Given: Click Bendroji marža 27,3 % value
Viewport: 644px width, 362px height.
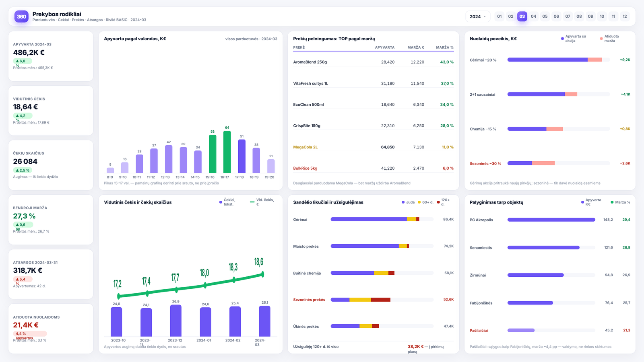Looking at the screenshot, I should [x=24, y=216].
